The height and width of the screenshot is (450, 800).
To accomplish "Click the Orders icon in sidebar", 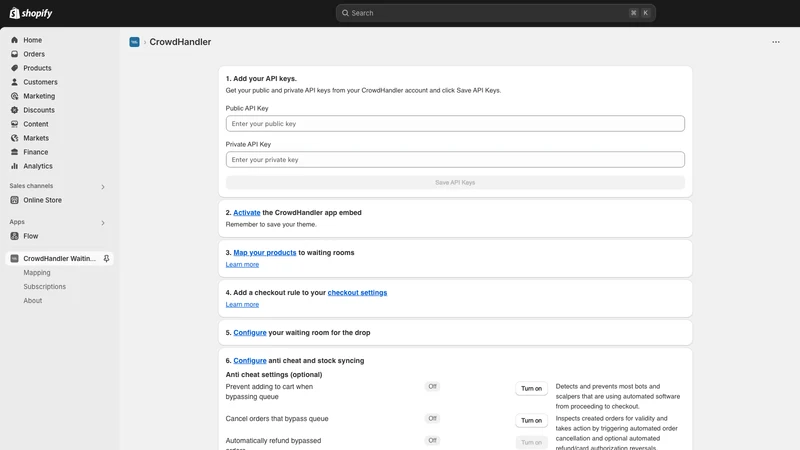I will (14, 54).
